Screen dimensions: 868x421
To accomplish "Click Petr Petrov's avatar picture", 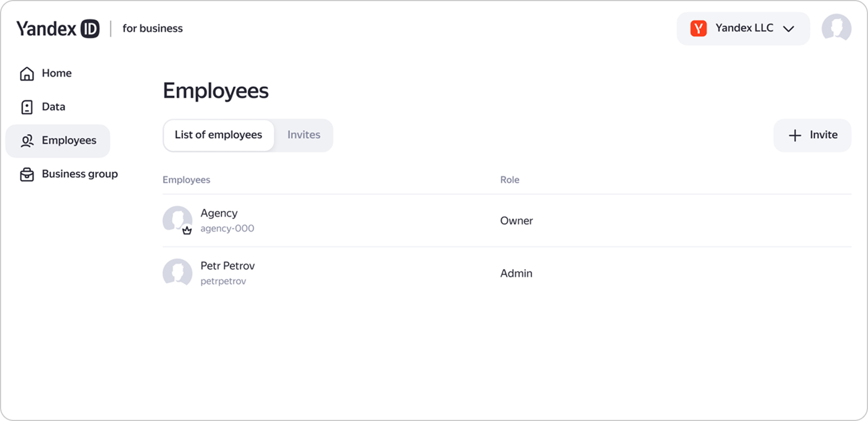I will (177, 273).
